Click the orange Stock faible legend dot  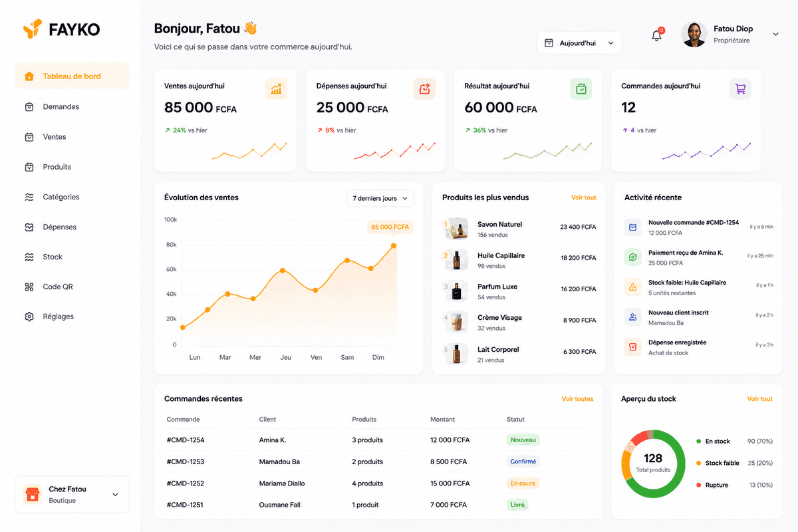coord(698,463)
